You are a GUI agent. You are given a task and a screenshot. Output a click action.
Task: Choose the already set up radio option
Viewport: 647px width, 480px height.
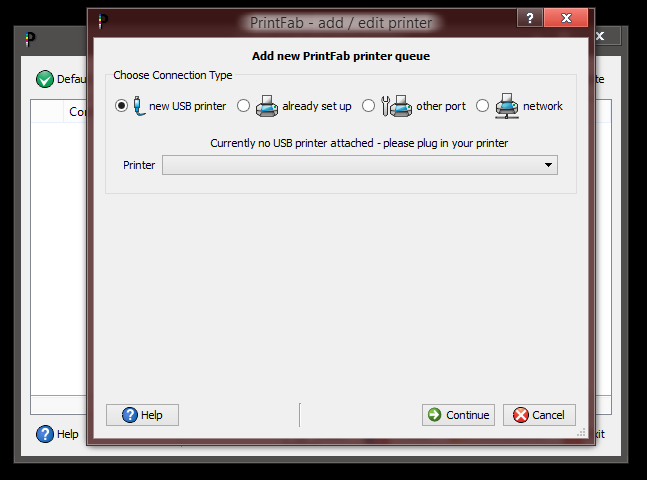243,106
